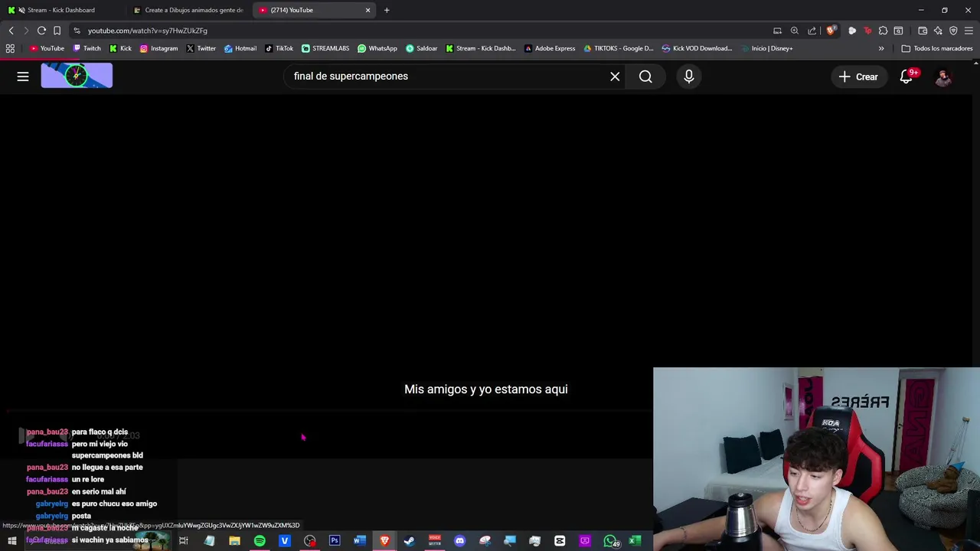Open Excel from taskbar

[635, 541]
